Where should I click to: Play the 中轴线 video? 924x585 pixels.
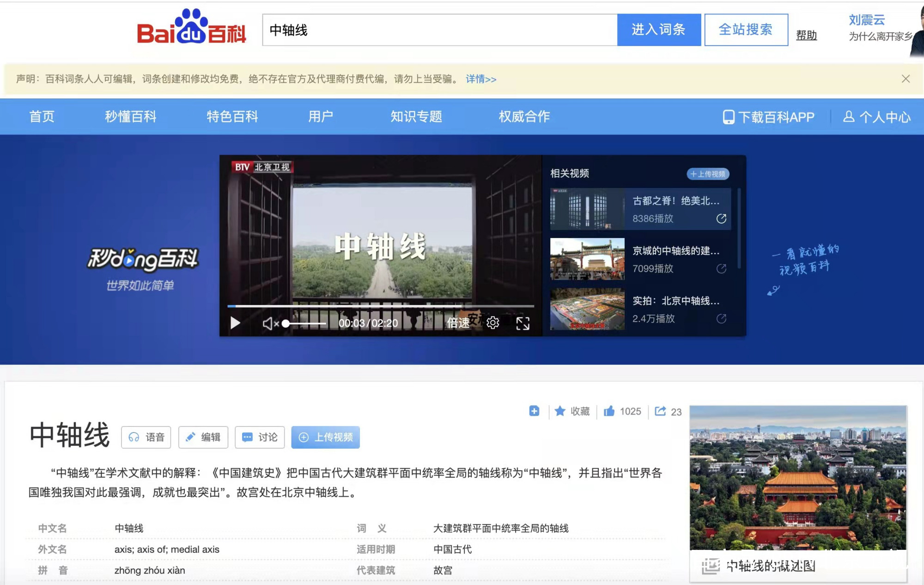pos(235,323)
